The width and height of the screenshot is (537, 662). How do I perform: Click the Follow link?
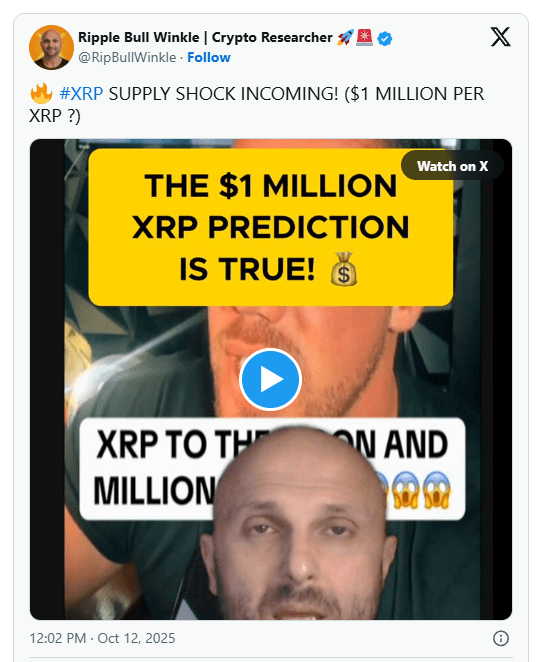pyautogui.click(x=209, y=57)
